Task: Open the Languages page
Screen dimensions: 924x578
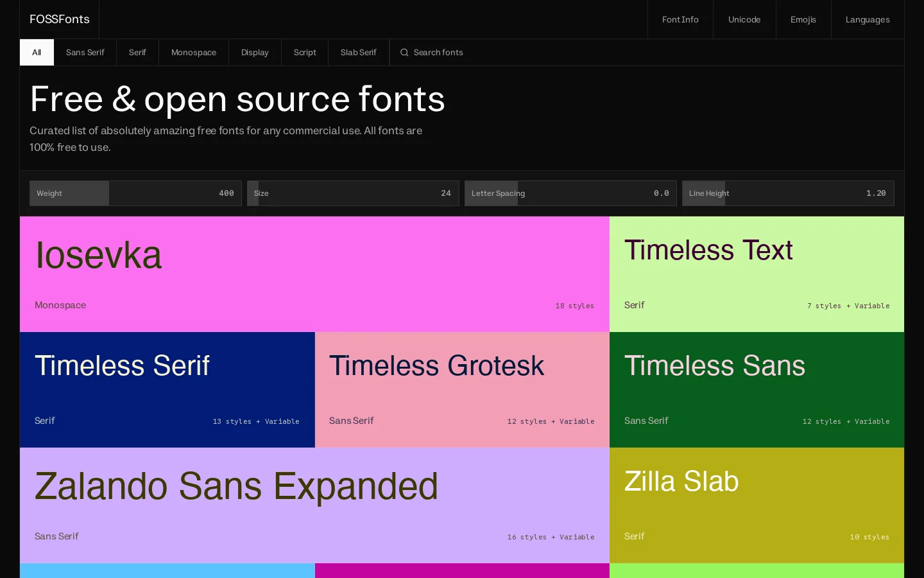Action: coord(868,19)
